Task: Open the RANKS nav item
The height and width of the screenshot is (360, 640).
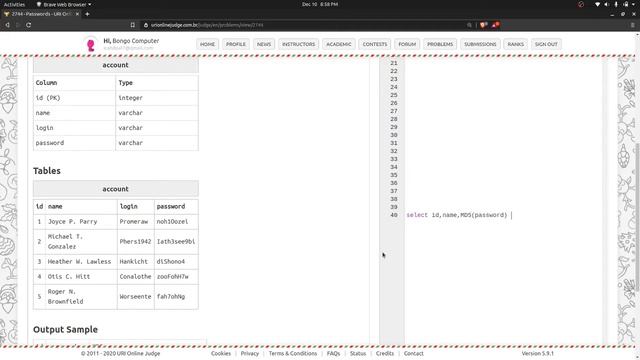Action: [516, 44]
